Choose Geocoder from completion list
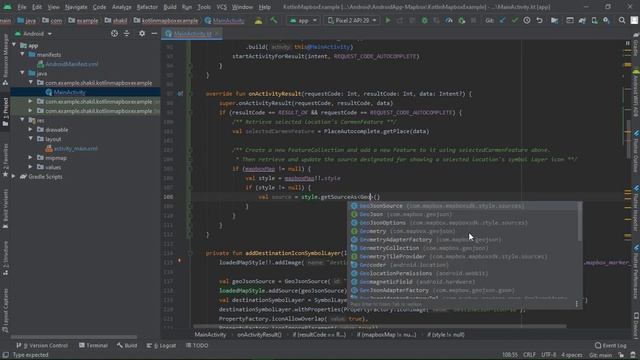This screenshot has height=360, width=640. [x=463, y=265]
